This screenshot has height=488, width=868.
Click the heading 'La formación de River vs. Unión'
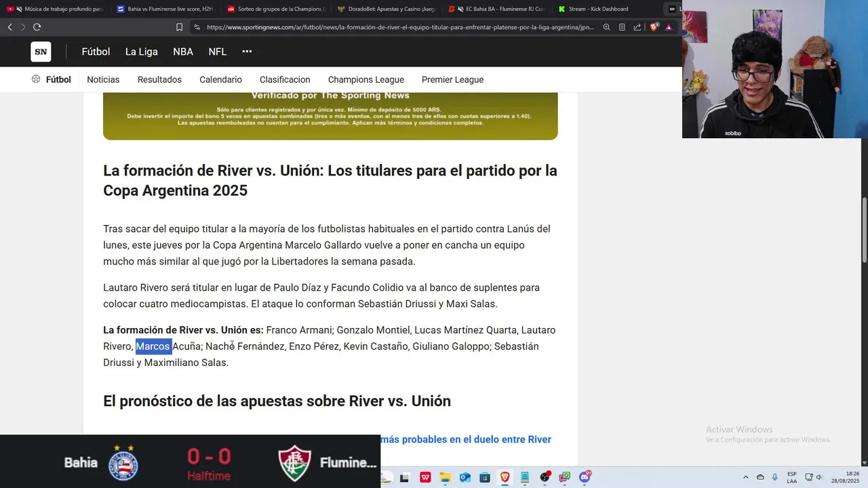pos(330,180)
